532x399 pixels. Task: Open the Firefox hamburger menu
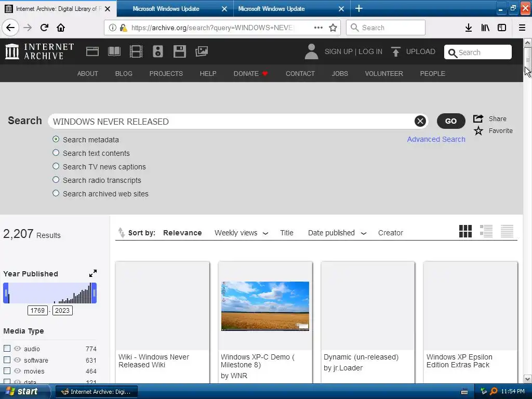point(522,28)
